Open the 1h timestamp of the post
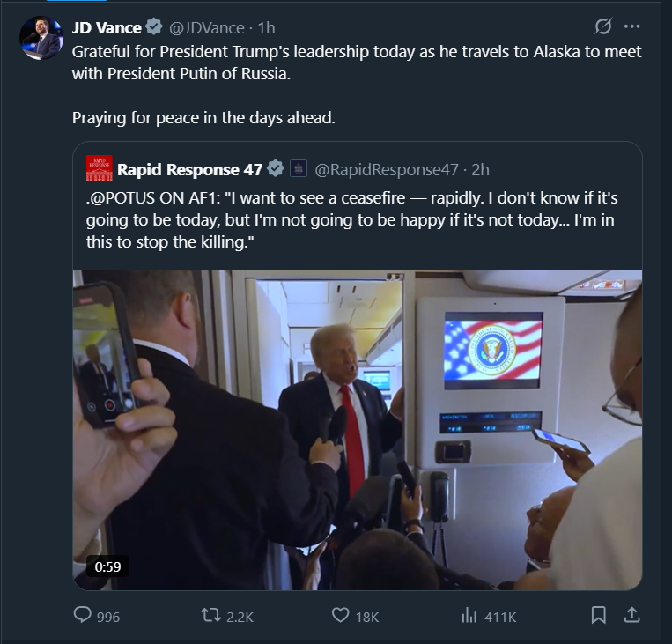 click(x=266, y=27)
